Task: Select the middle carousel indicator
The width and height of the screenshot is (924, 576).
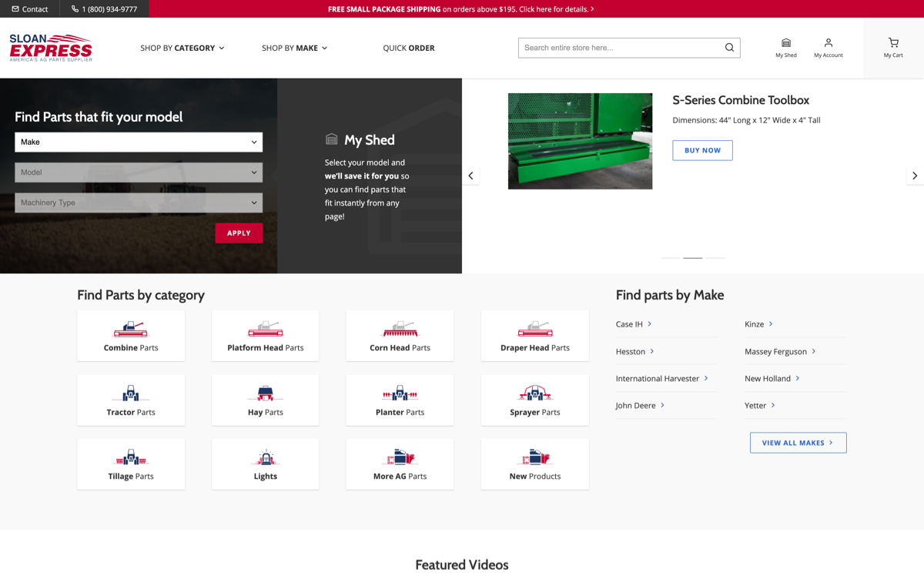Action: (693, 257)
